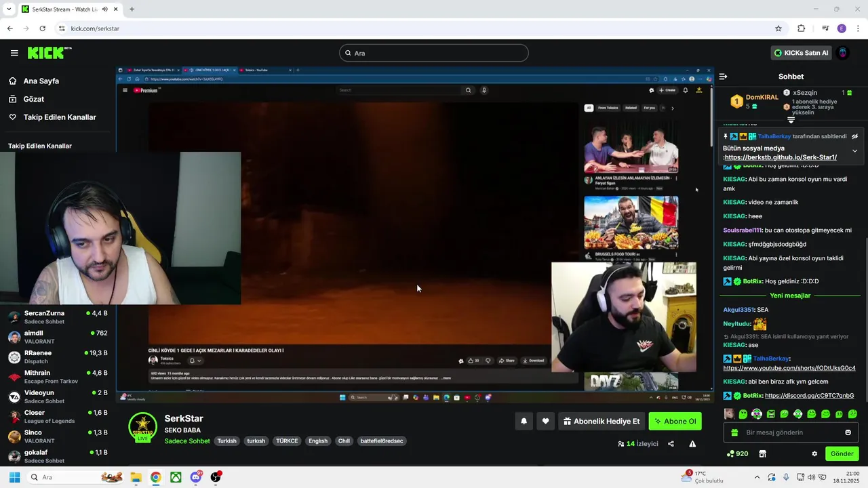Open Chrome tab search dropdown
Image resolution: width=868 pixels, height=488 pixels.
tap(9, 9)
